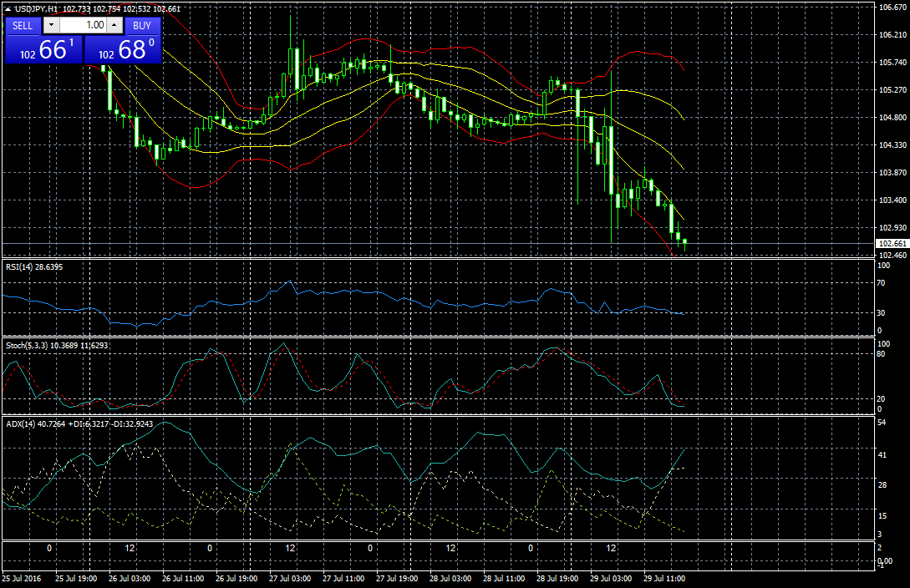Focus the 1.00 lot volume field
Screen dimensions: 910x588
tap(83, 25)
